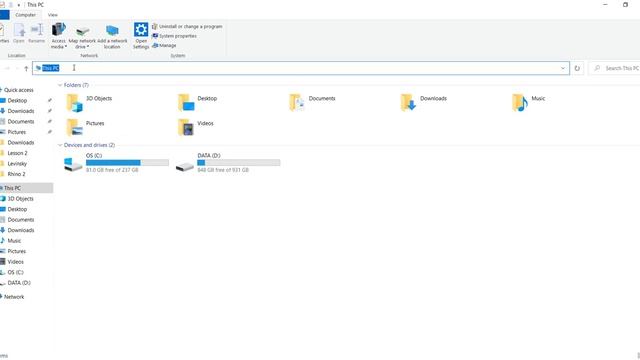Click Network in navigation pane

click(14, 297)
